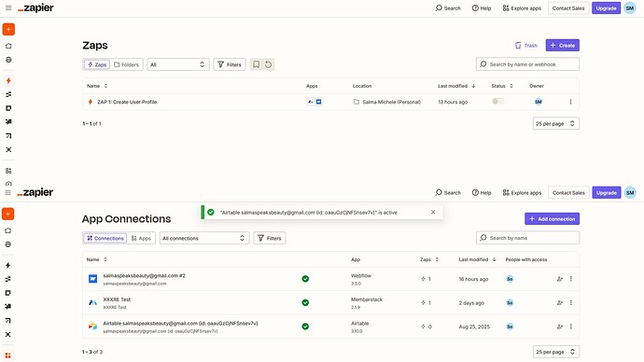The height and width of the screenshot is (362, 644).
Task: Dismiss Airtable is active notification
Action: pos(433,212)
